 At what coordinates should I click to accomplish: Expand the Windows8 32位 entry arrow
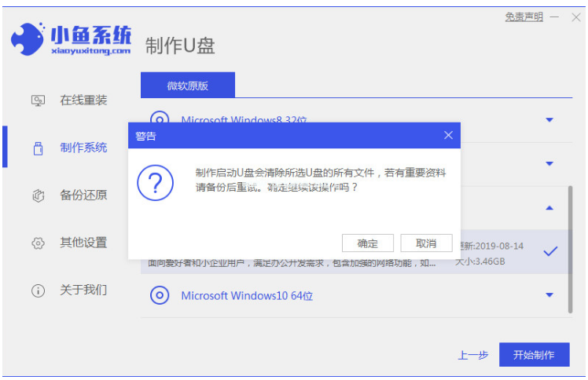point(549,120)
